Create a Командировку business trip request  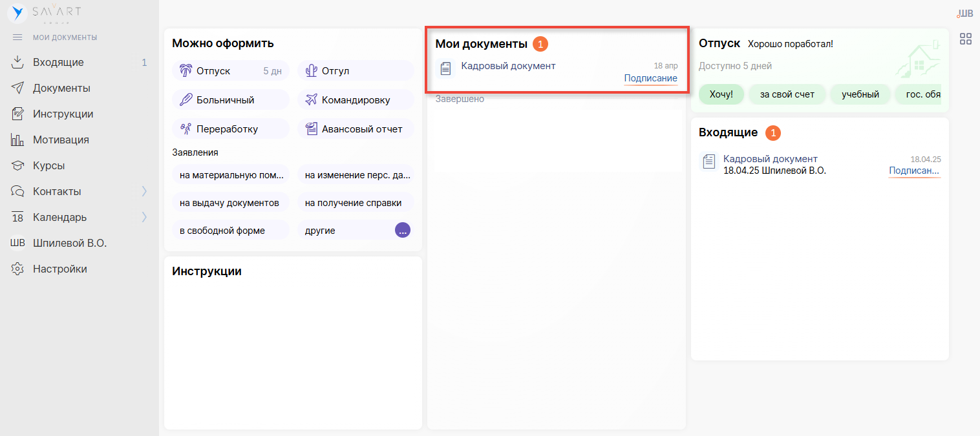pyautogui.click(x=355, y=100)
